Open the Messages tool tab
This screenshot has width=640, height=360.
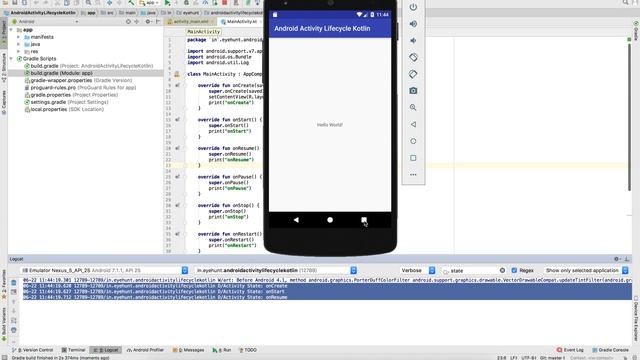189,350
